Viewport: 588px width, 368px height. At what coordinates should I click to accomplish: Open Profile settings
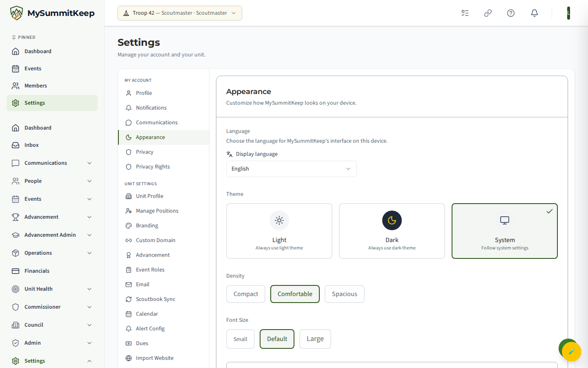click(x=164, y=93)
